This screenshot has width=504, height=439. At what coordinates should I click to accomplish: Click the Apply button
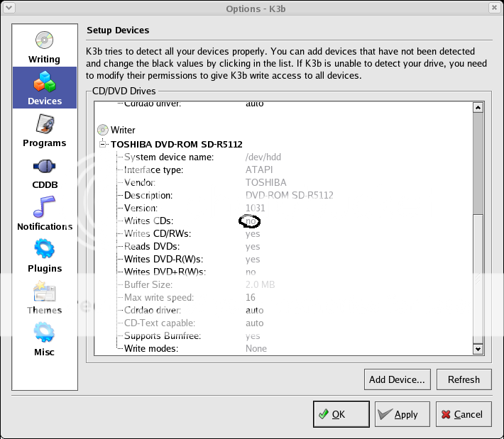(402, 414)
